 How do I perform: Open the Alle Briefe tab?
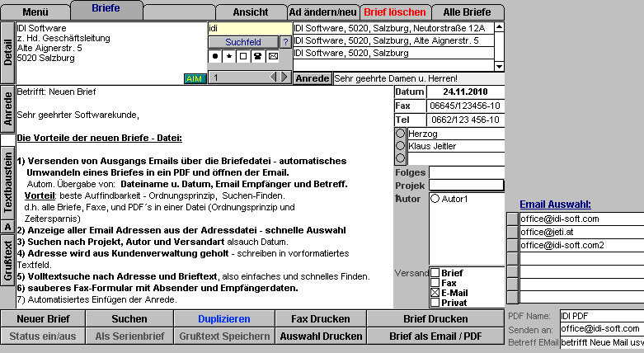pyautogui.click(x=468, y=12)
